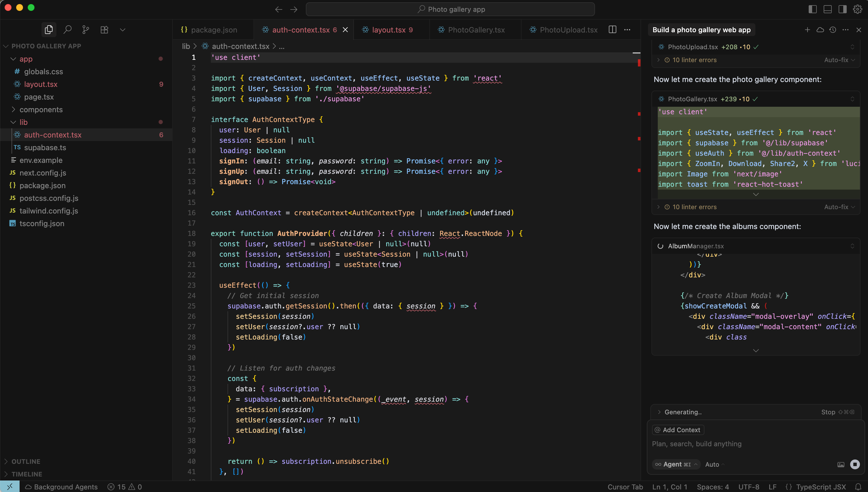Screen dimensions: 868x492
Task: Toggle the primary sidebar layout icon
Action: [812, 9]
